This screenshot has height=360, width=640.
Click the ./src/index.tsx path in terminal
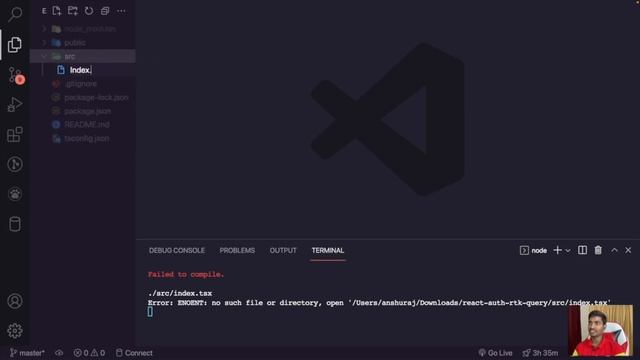(x=180, y=293)
